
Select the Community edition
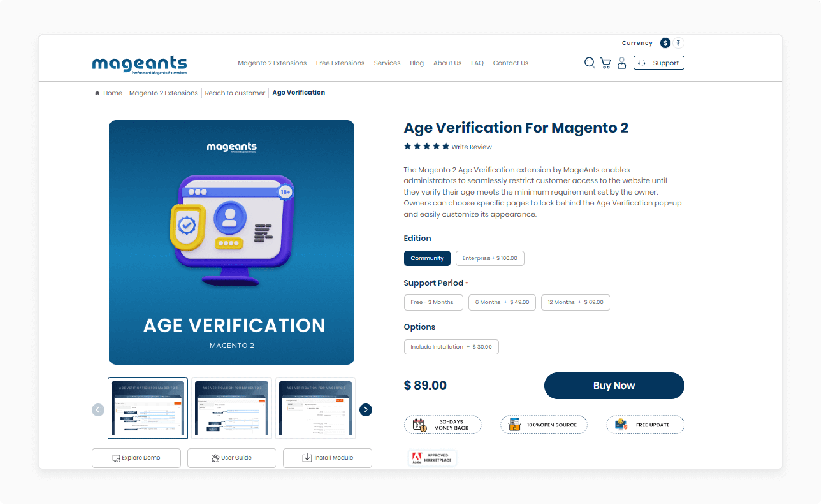tap(427, 258)
